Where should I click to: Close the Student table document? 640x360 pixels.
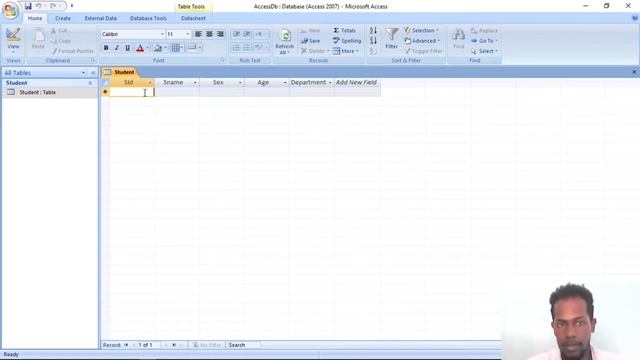click(x=634, y=72)
